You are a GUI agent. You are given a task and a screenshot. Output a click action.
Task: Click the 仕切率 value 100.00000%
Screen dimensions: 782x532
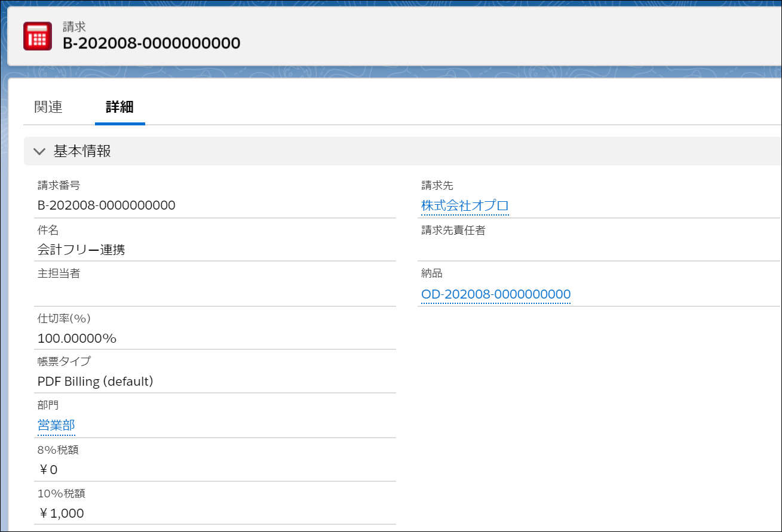tap(77, 339)
